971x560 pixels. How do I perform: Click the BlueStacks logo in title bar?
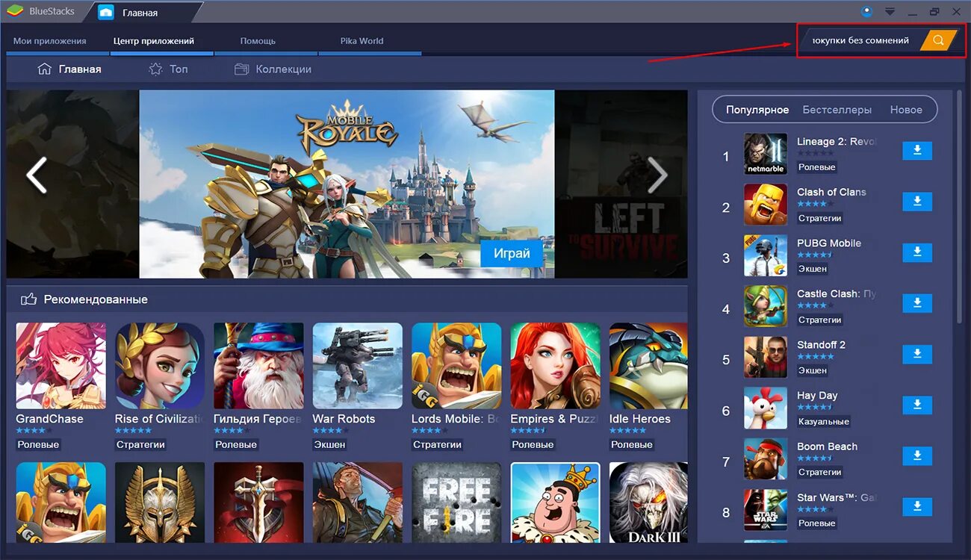[x=15, y=12]
